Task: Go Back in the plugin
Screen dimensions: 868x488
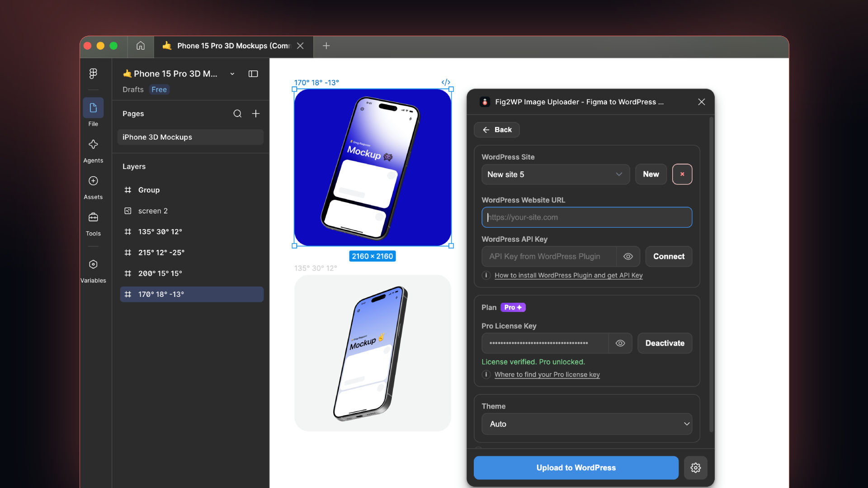Action: (497, 130)
